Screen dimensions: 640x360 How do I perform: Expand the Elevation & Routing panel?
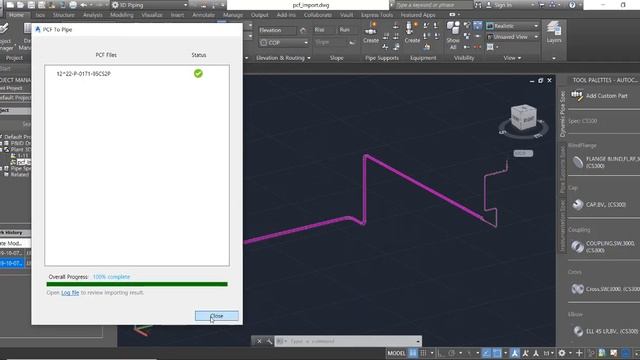(283, 58)
